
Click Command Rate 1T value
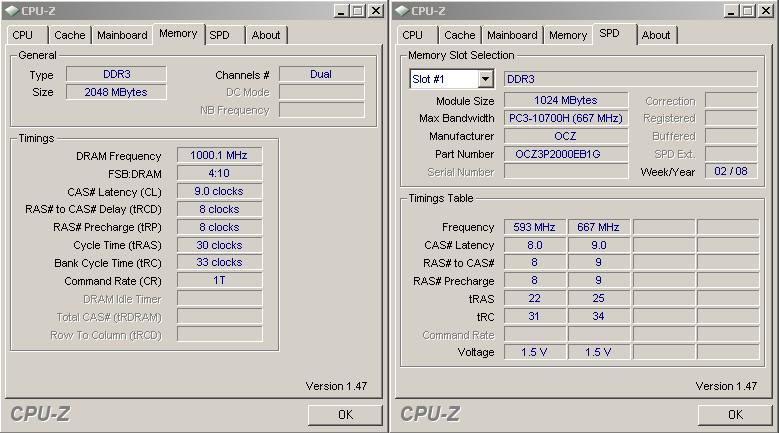[x=219, y=281]
